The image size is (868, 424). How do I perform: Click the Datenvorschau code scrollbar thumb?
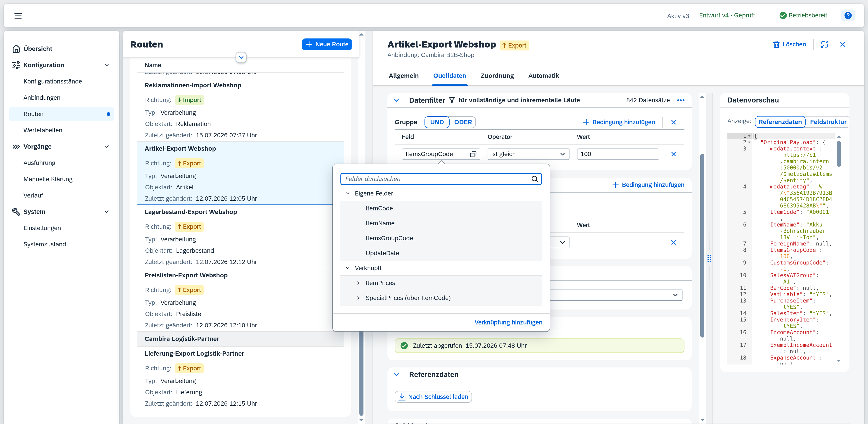tap(839, 154)
